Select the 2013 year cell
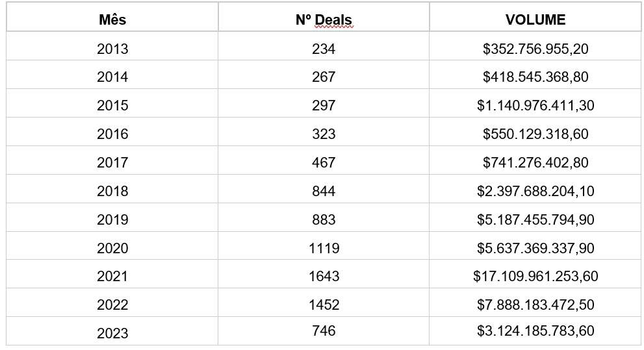The height and width of the screenshot is (350, 644). pyautogui.click(x=112, y=49)
